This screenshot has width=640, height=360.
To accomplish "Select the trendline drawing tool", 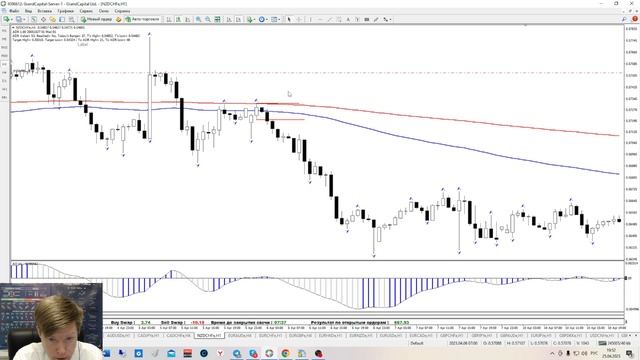I will click(330, 19).
